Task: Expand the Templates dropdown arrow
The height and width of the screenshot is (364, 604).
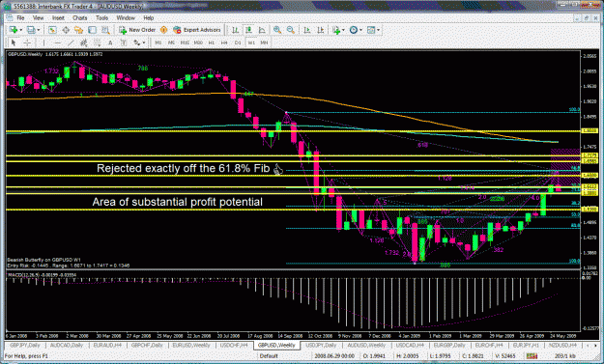Action: (379, 30)
